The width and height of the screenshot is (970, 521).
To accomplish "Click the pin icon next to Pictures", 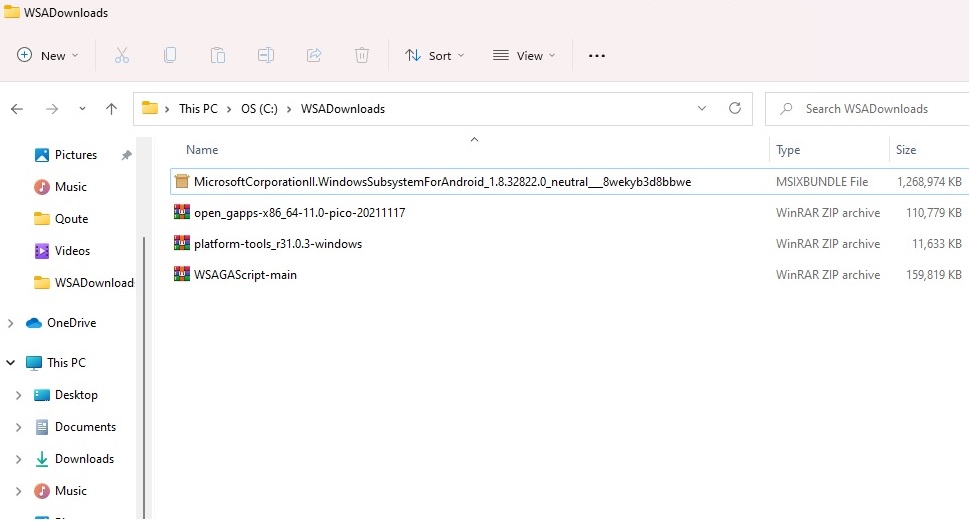I will click(126, 155).
